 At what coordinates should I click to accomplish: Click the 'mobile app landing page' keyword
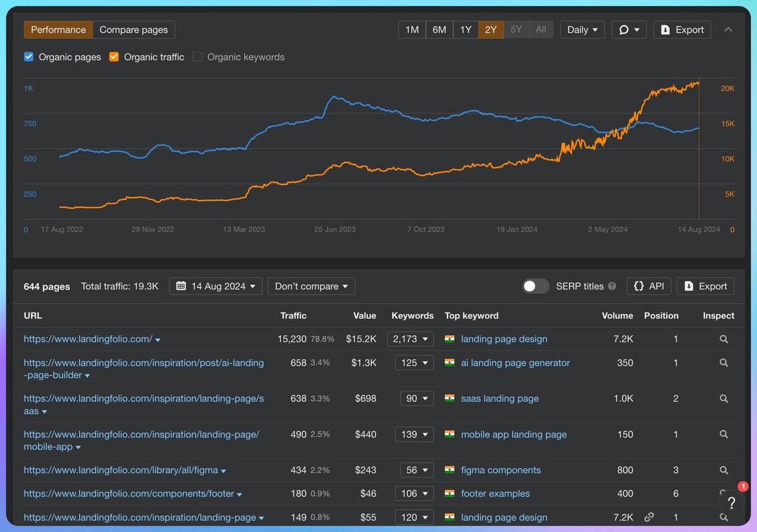coord(513,434)
